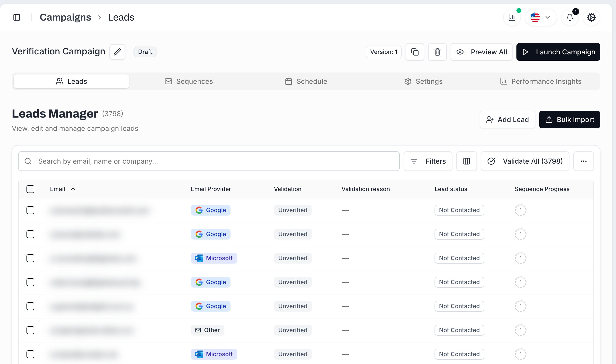Click the Draft status badge
The width and height of the screenshot is (616, 364).
click(x=145, y=52)
